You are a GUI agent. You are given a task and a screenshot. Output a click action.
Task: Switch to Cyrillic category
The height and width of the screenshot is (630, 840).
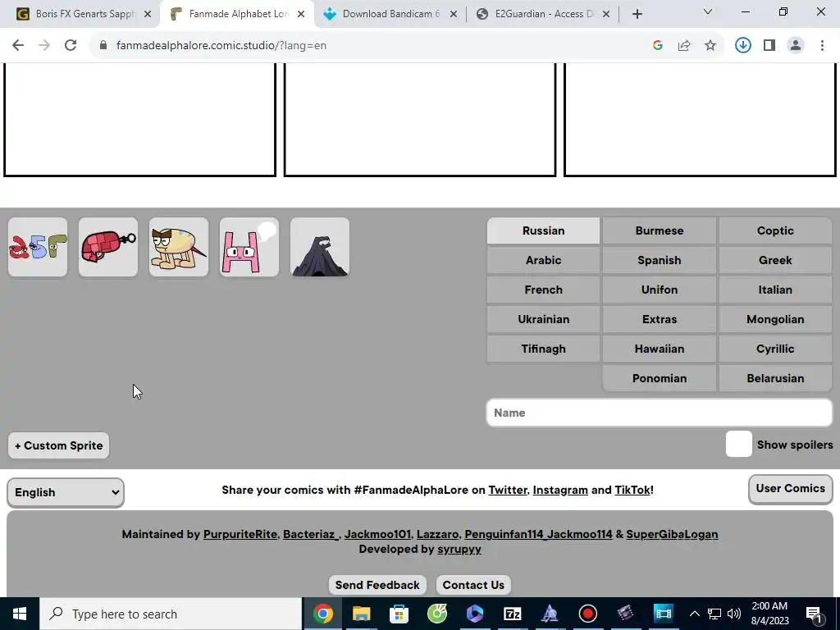[x=775, y=348]
